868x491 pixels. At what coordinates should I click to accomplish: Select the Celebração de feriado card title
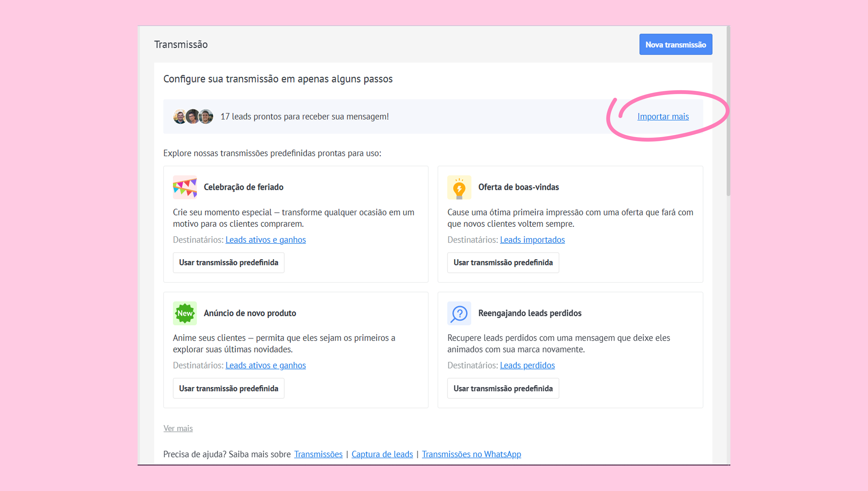[243, 187]
